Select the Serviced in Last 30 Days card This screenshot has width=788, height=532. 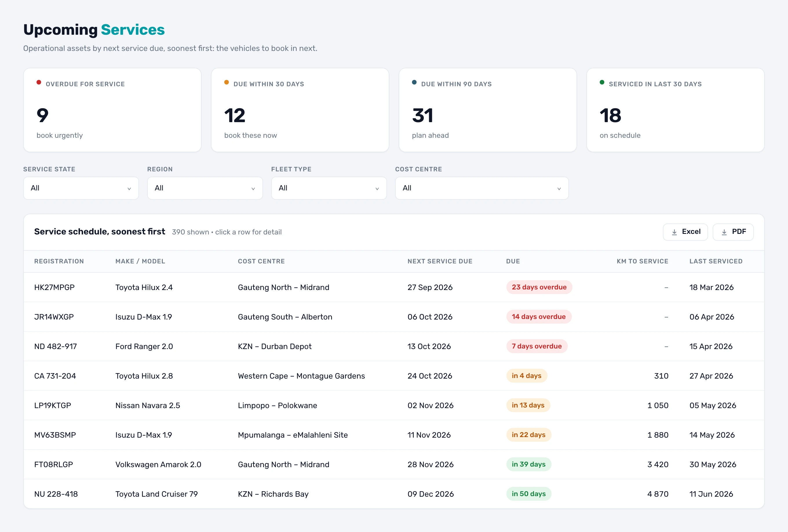[675, 110]
